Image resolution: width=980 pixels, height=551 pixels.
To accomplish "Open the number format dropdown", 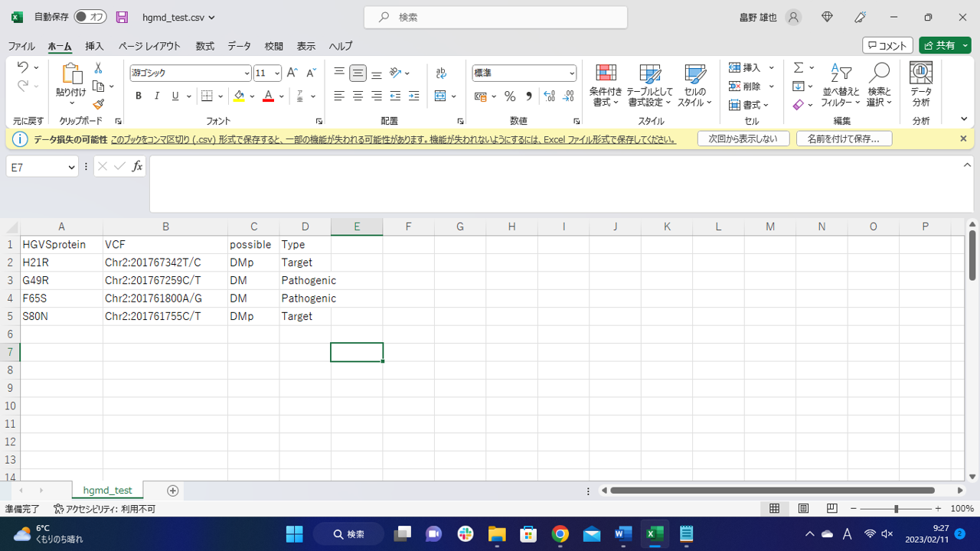I will [x=572, y=73].
